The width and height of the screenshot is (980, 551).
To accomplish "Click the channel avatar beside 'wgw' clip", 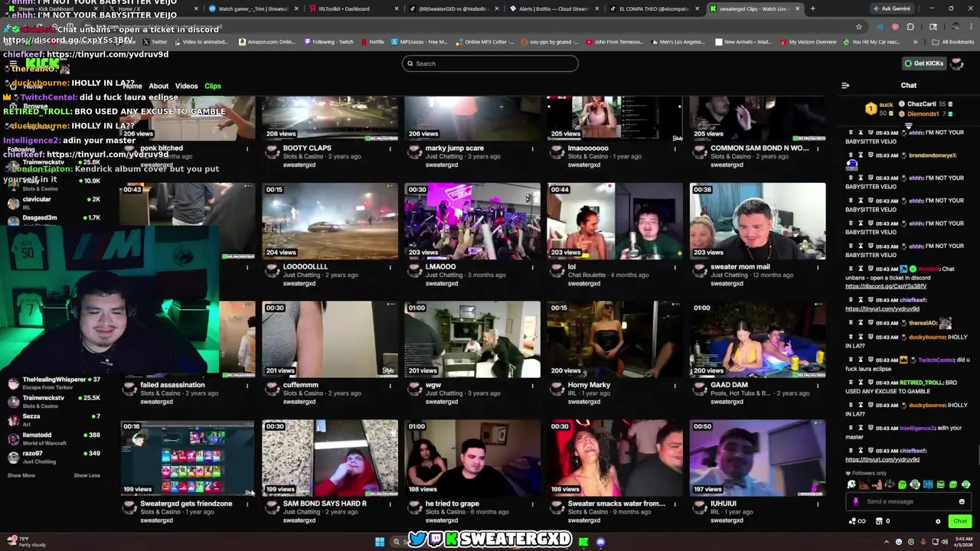I will click(414, 389).
